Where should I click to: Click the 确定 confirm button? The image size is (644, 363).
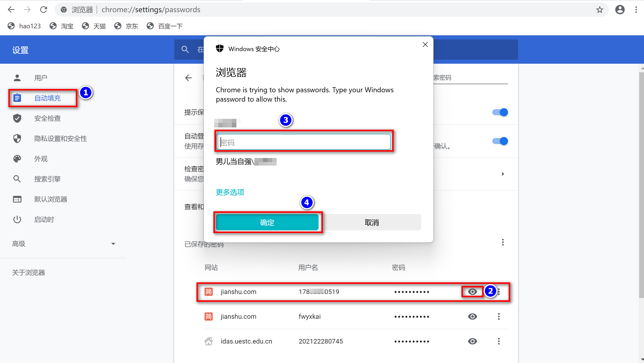click(267, 222)
